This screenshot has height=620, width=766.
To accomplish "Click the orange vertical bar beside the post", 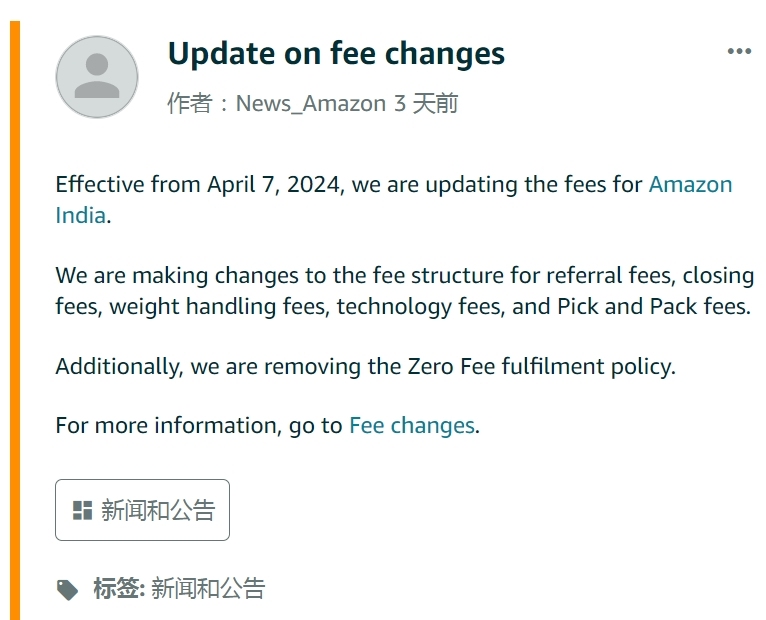I will 15,320.
